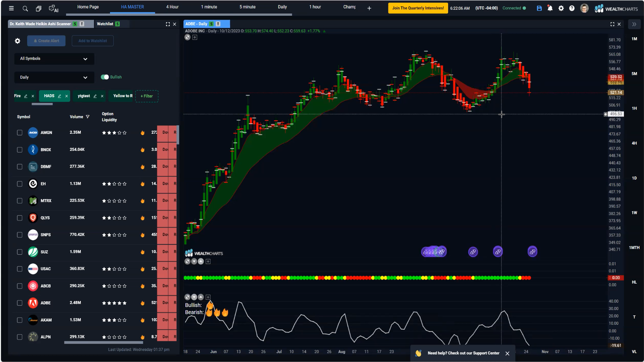Edit the ytgtest filter pencil icon
This screenshot has height=362, width=644.
[95, 96]
